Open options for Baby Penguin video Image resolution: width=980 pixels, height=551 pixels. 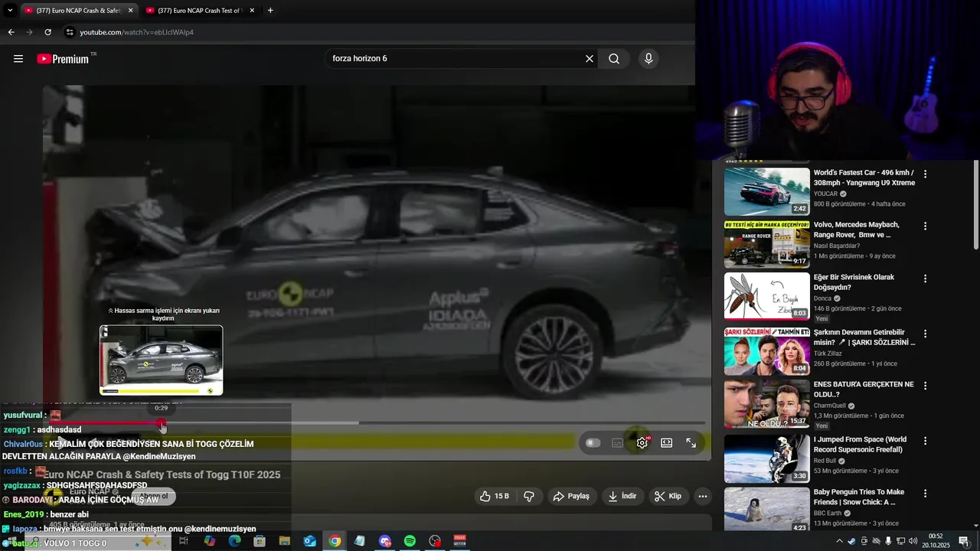pos(925,493)
